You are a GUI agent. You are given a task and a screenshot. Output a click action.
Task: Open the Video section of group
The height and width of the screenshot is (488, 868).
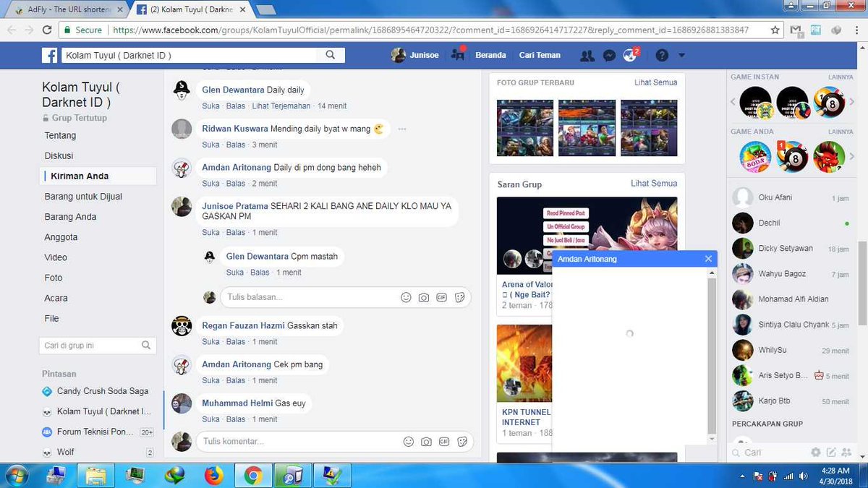click(56, 257)
